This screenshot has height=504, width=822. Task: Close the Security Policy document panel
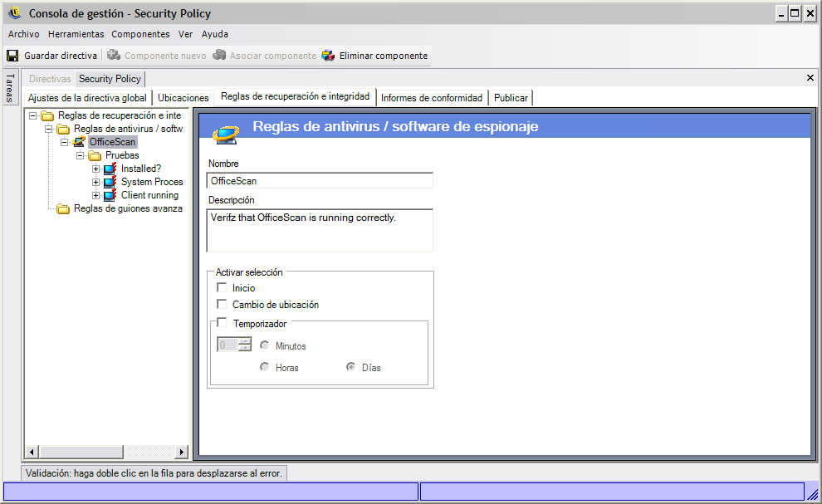(810, 77)
